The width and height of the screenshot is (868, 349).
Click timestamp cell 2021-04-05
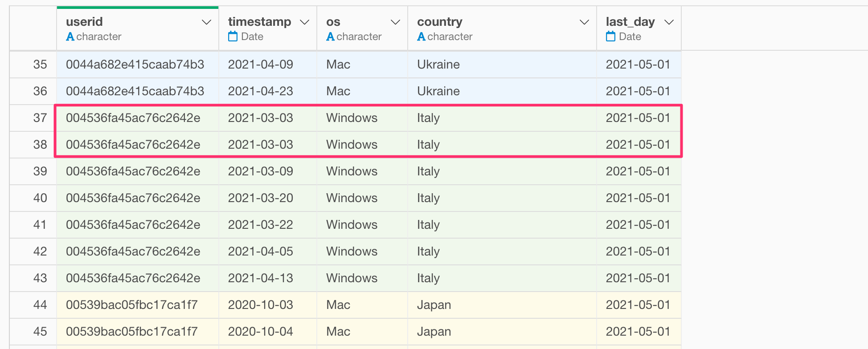(x=268, y=252)
